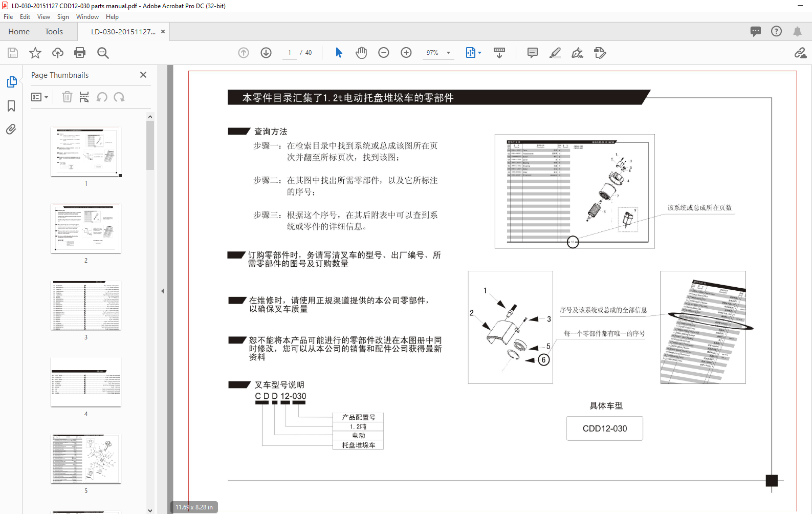Click the "C D D 12-030" model code text
This screenshot has width=812, height=514.
280,396
